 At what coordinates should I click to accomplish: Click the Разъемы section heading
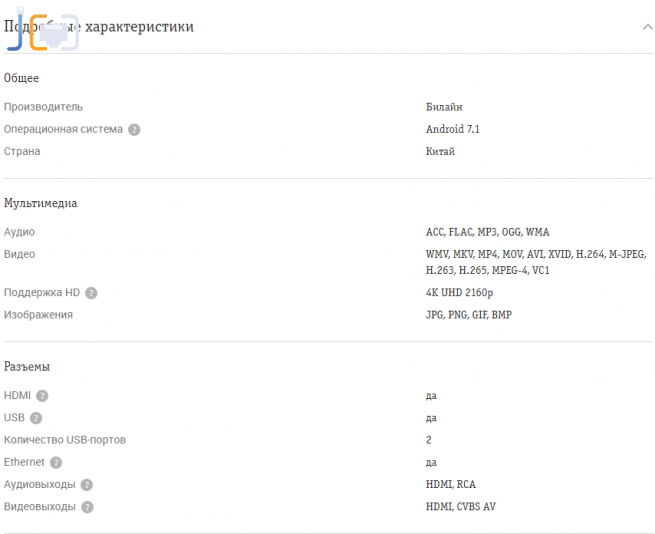click(27, 367)
